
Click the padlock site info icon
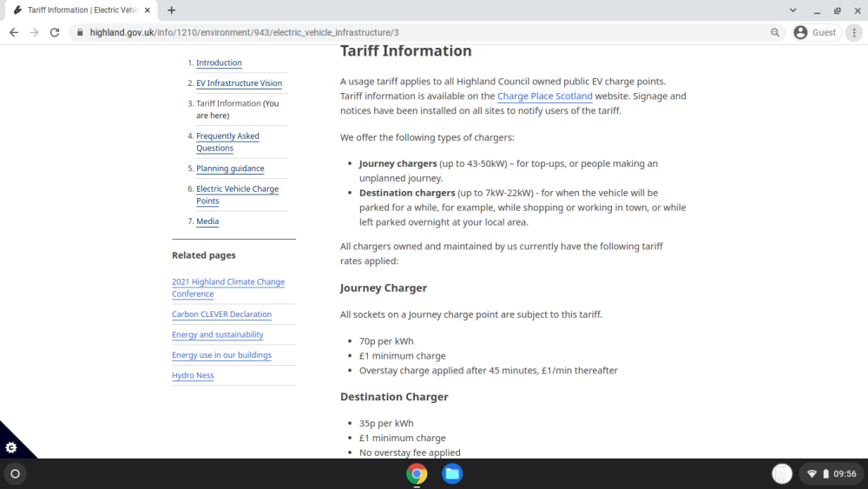pyautogui.click(x=80, y=33)
